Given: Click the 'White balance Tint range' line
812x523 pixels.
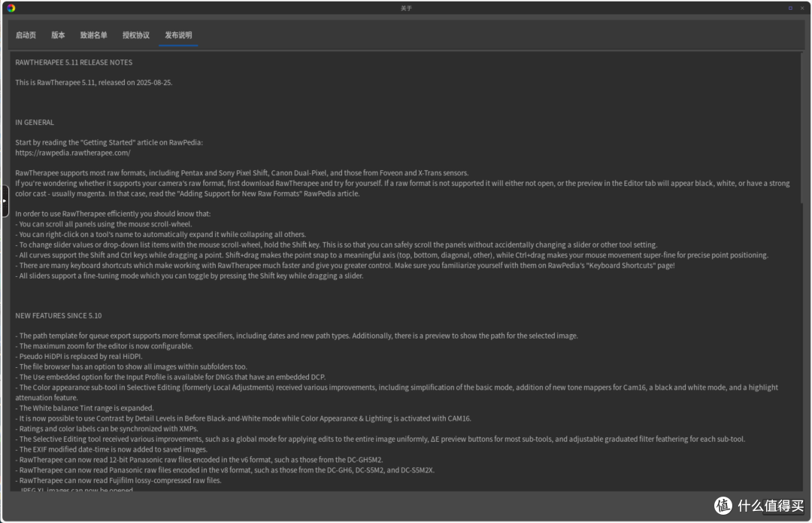Looking at the screenshot, I should (84, 409).
